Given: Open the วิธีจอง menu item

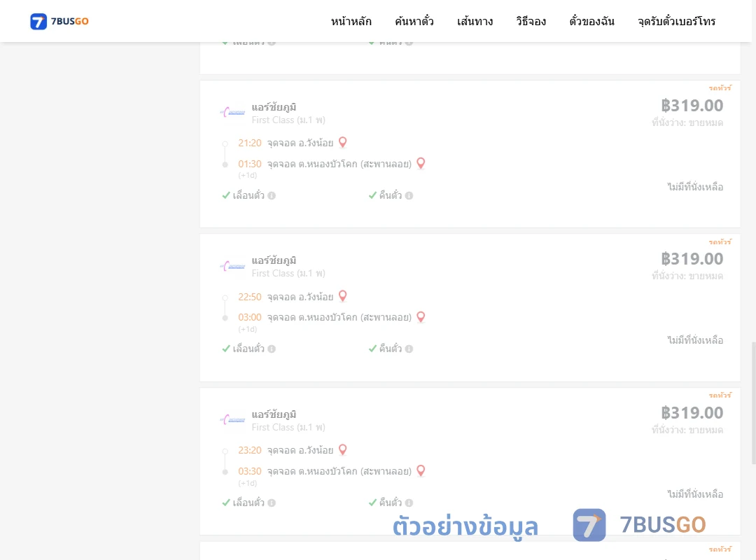Looking at the screenshot, I should 531,21.
